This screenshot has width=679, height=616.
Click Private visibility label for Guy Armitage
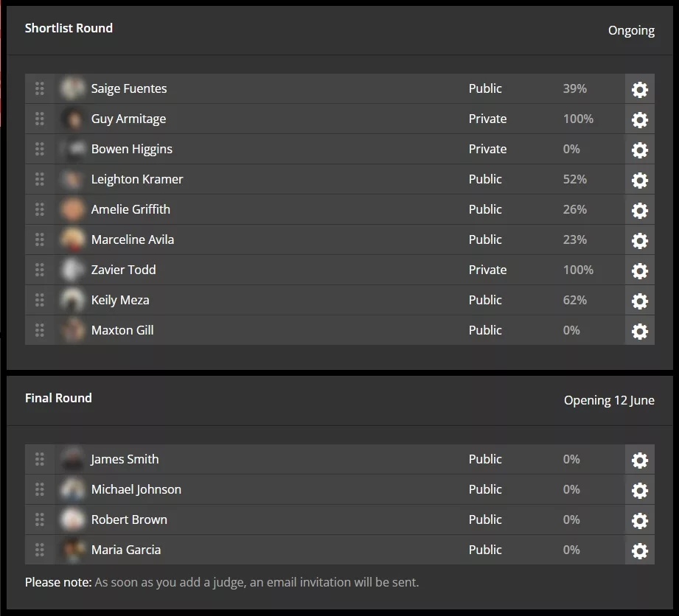point(487,119)
